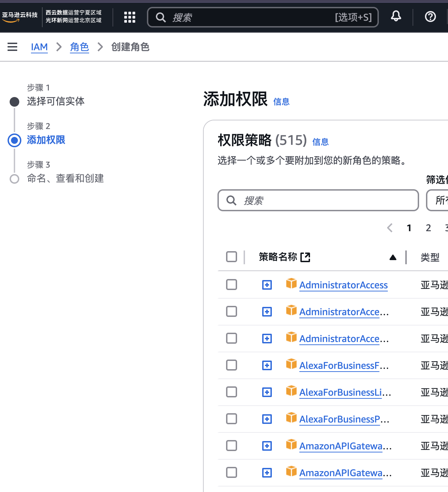
Task: Expand the AdministratorAccess policy details
Action: (267, 285)
